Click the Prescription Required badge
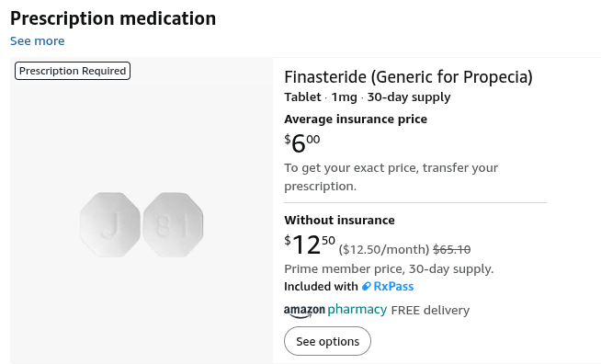This screenshot has width=601, height=364. tap(73, 71)
